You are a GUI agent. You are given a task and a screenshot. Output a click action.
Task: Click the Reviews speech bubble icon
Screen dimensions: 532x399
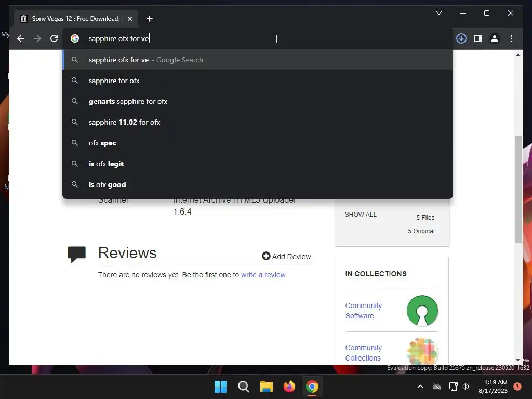pos(77,255)
